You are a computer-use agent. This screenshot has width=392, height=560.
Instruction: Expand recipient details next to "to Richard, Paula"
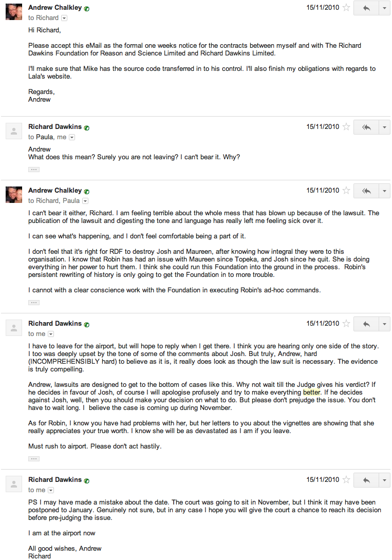pyautogui.click(x=85, y=201)
